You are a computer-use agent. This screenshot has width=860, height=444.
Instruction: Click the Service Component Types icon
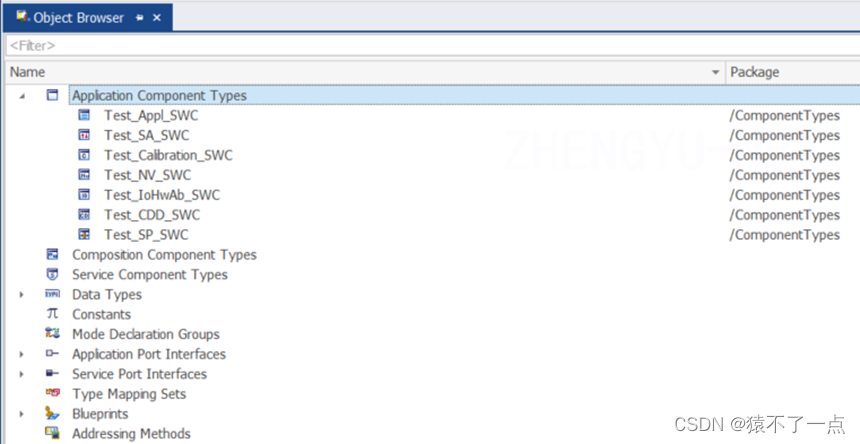[x=52, y=274]
